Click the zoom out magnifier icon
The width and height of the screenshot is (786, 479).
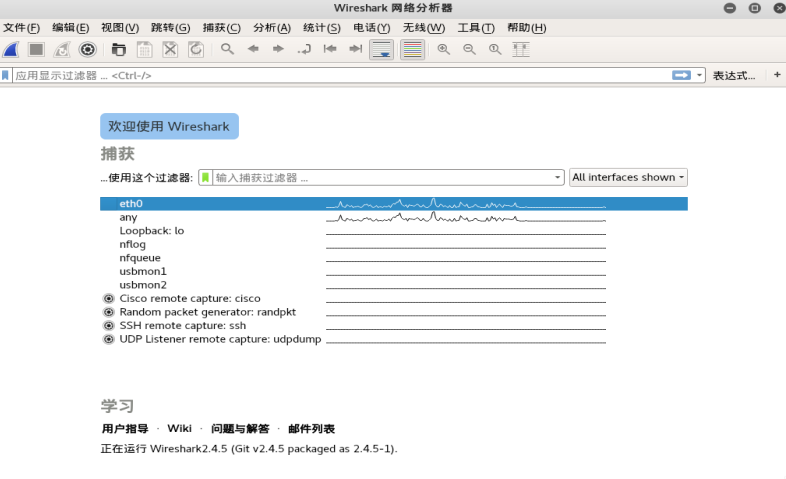[469, 49]
